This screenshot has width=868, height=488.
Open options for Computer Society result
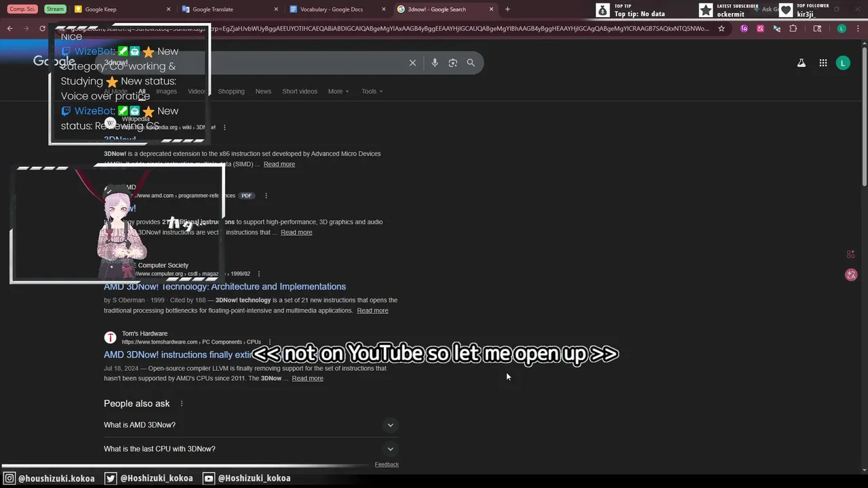point(259,274)
